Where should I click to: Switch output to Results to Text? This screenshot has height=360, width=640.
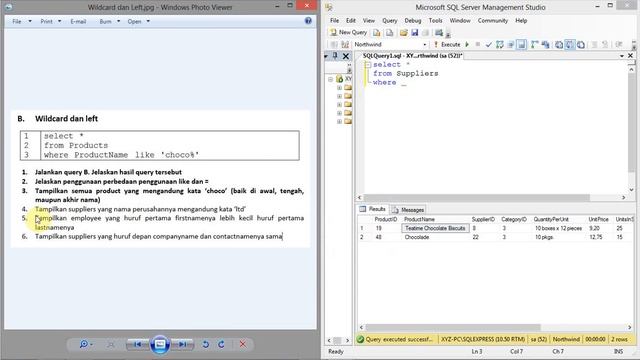point(559,44)
